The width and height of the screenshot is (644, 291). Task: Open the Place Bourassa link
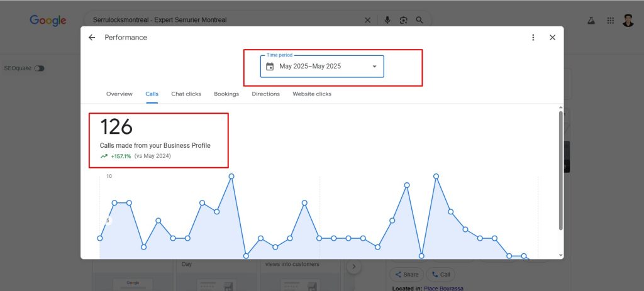click(443, 288)
